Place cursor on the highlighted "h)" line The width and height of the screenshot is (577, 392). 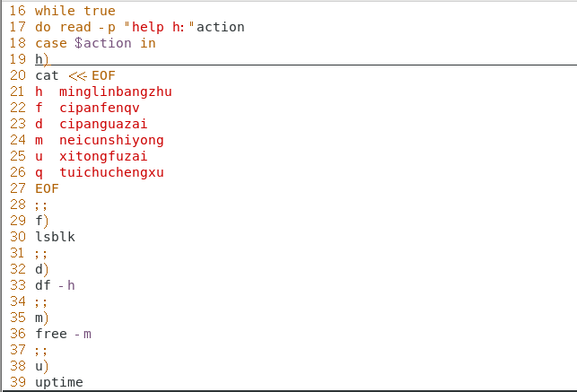tap(42, 59)
